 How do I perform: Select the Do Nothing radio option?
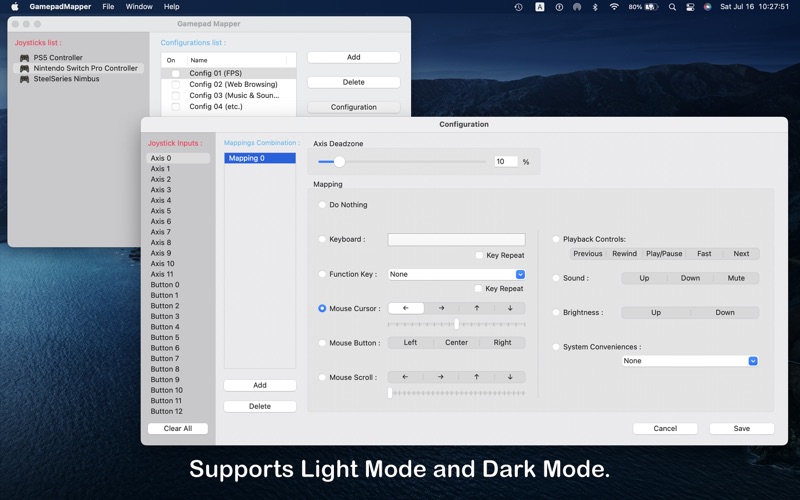(x=322, y=205)
